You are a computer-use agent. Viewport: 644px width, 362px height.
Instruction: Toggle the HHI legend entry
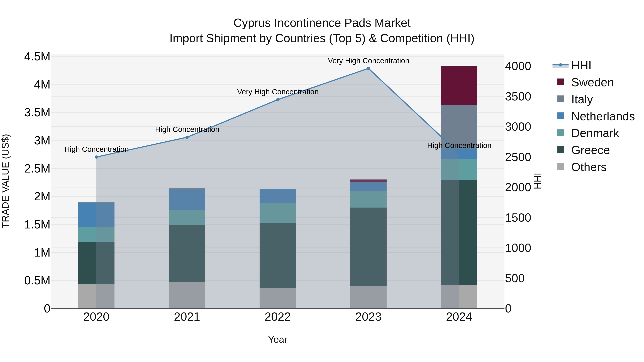click(x=572, y=65)
